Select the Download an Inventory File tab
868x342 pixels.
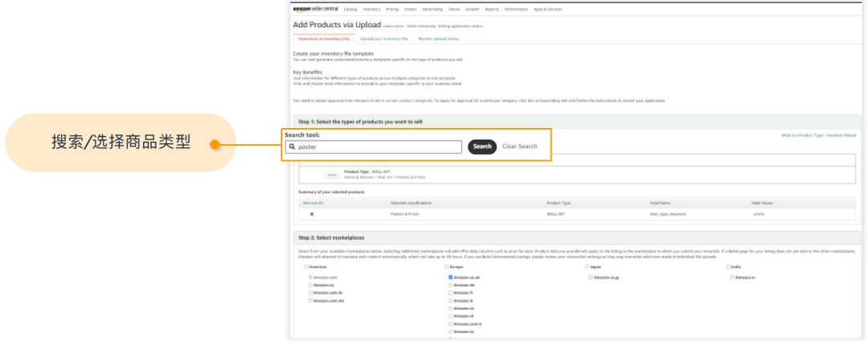(324, 39)
